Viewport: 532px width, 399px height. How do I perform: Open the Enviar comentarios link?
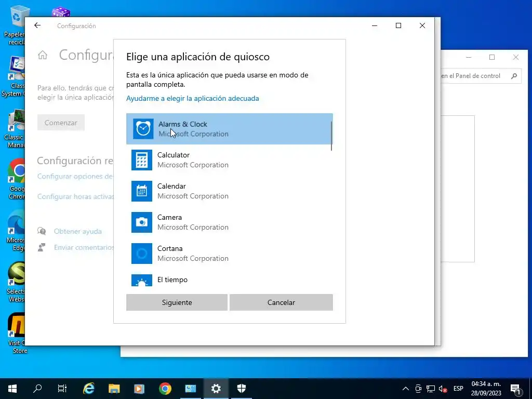tap(84, 247)
